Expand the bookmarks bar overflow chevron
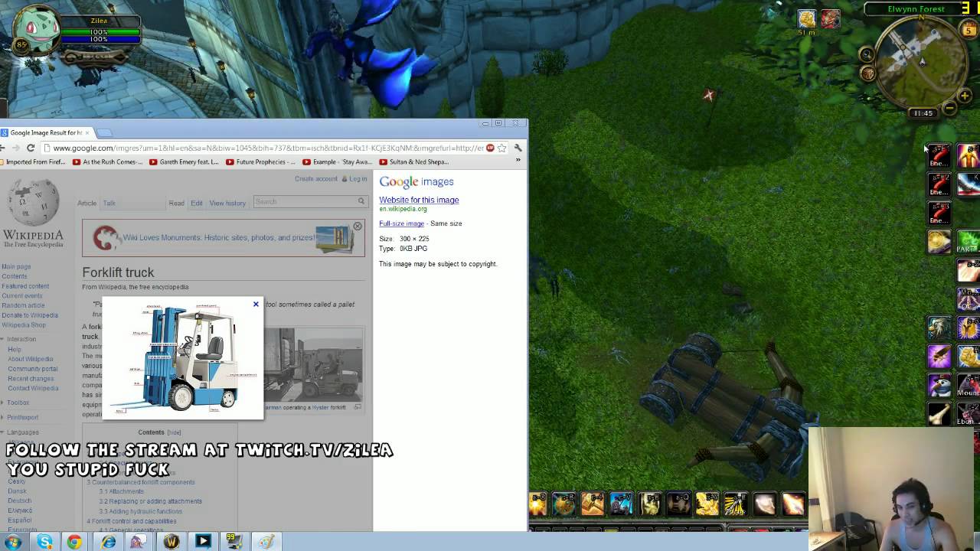 (518, 161)
